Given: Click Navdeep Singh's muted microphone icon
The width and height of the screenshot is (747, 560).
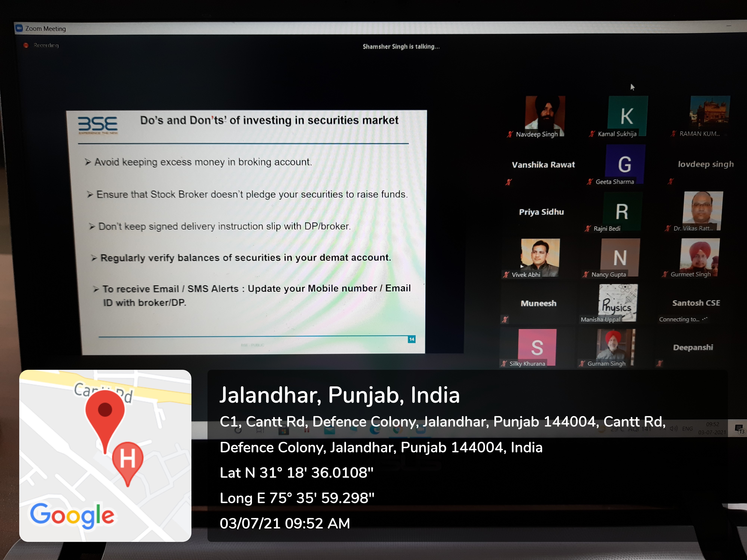Looking at the screenshot, I should pyautogui.click(x=510, y=134).
